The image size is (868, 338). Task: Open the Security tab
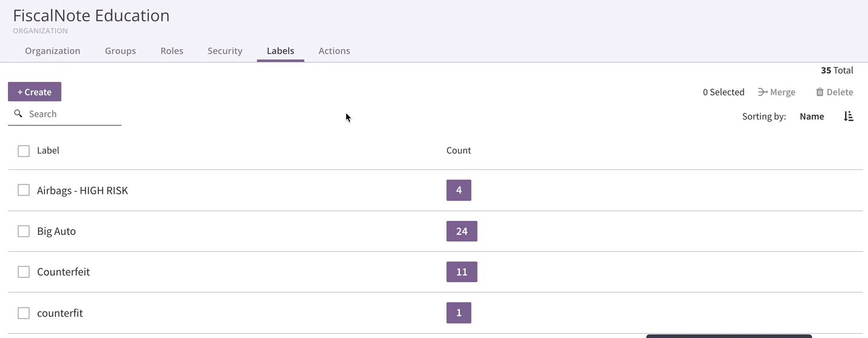(225, 51)
